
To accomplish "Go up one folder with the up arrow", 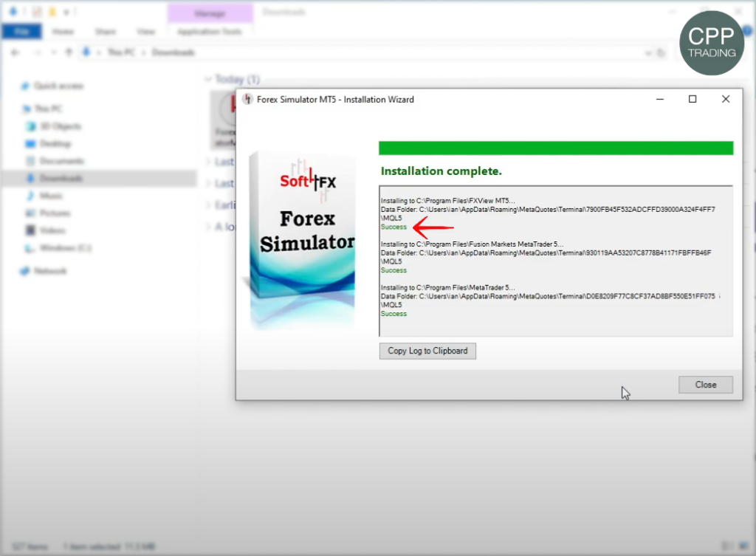I will pyautogui.click(x=69, y=52).
